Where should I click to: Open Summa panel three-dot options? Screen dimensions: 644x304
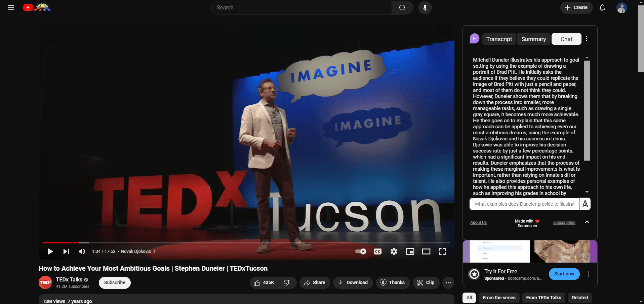[587, 39]
